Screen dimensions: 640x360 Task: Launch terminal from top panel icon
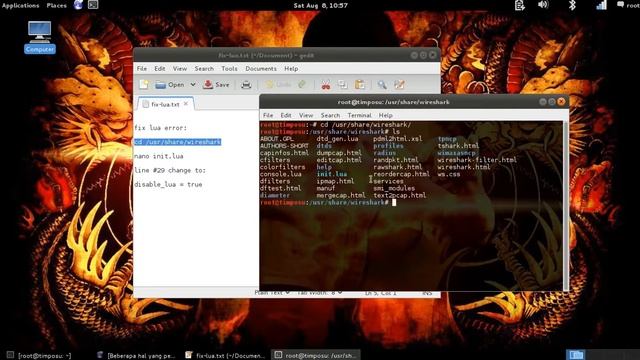(x=93, y=5)
